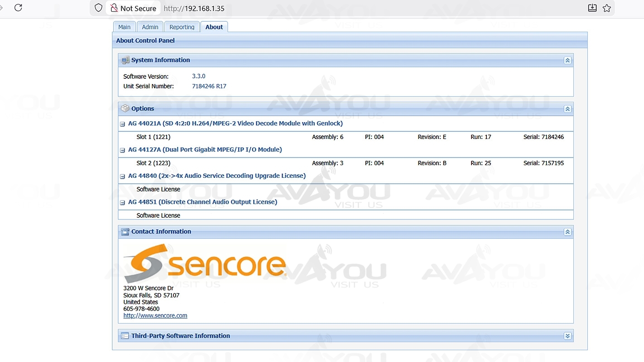Click the downloads icon in browser toolbar

tap(592, 8)
